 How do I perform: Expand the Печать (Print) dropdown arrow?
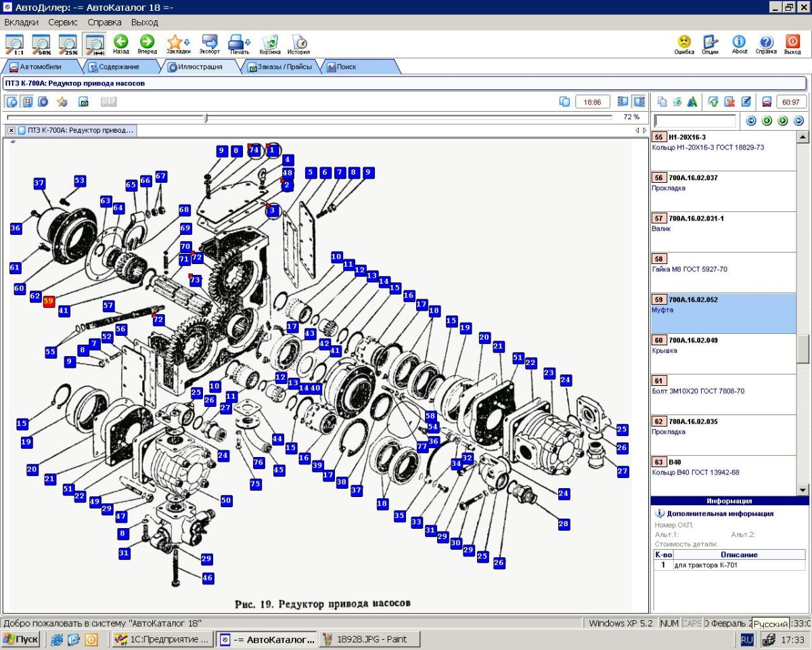pos(249,42)
